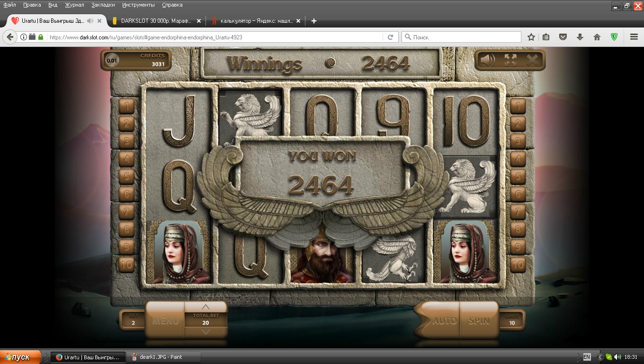
Task: Toggle fullscreen mode in game
Action: [x=510, y=60]
